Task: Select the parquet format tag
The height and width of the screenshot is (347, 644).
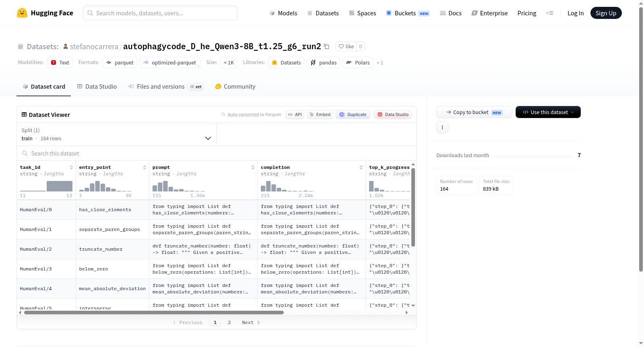Action: tap(120, 62)
